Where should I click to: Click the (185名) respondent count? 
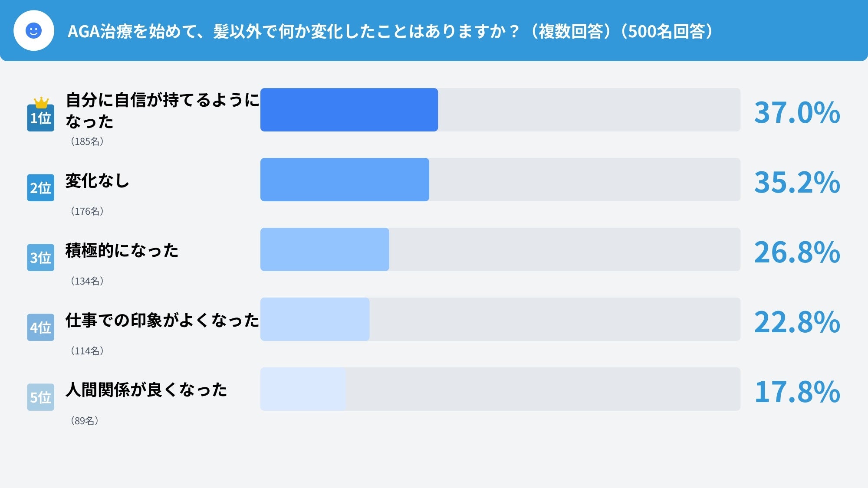(87, 141)
